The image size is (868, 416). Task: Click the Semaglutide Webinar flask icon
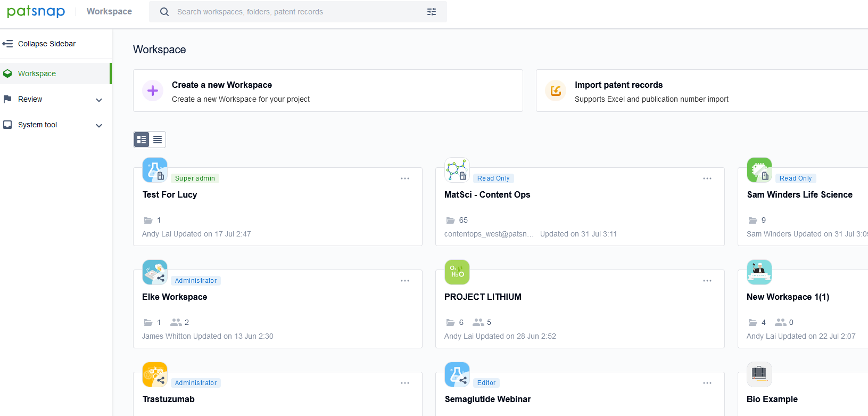point(457,374)
